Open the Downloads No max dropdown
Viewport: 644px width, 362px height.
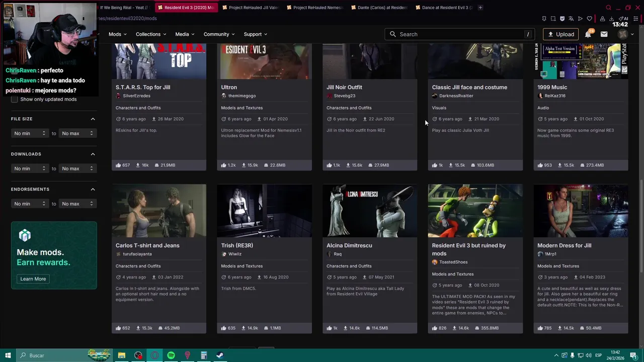coord(77,168)
